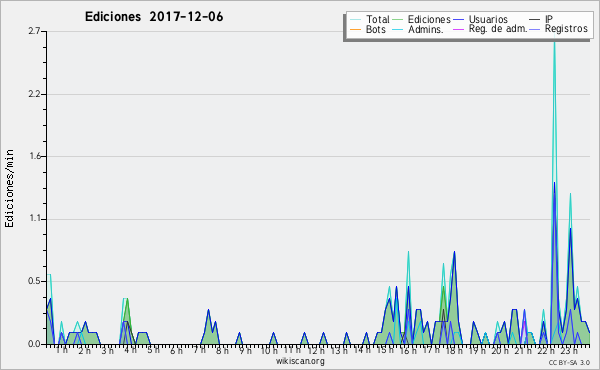Select the 'Admins.' legend entry

coord(418,29)
